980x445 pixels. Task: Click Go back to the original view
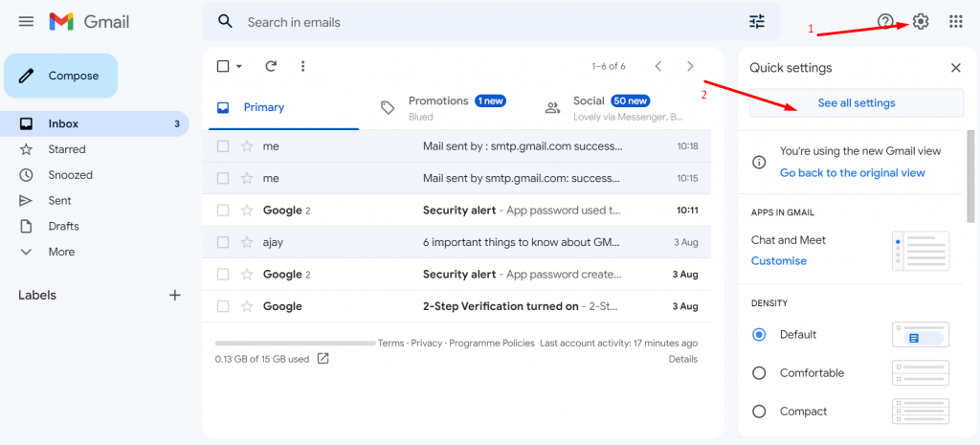click(853, 172)
